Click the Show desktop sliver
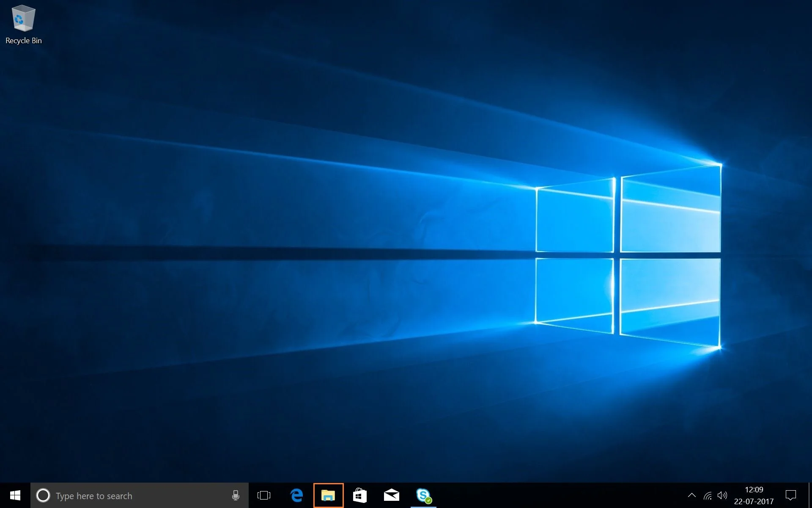Image resolution: width=812 pixels, height=508 pixels. coord(810,495)
